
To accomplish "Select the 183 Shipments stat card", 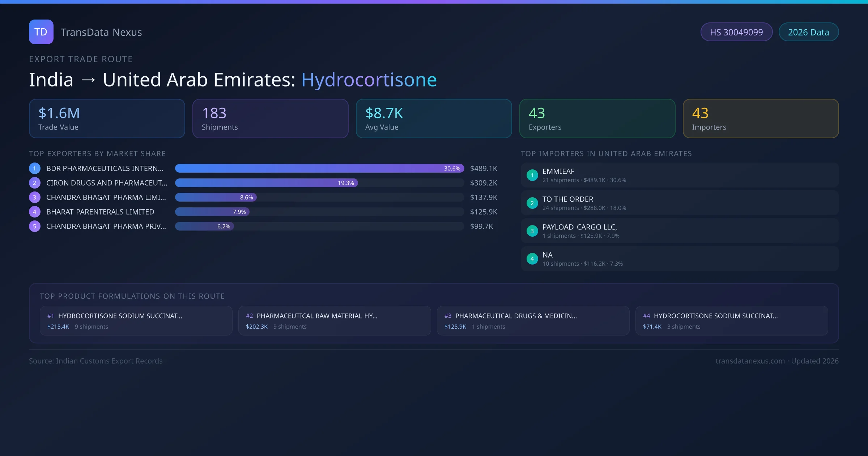I will click(270, 118).
